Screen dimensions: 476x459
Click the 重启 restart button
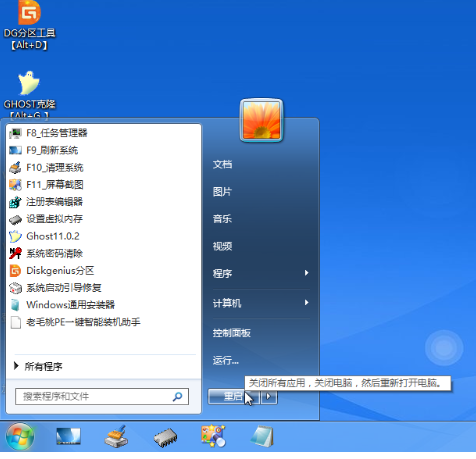pyautogui.click(x=233, y=397)
